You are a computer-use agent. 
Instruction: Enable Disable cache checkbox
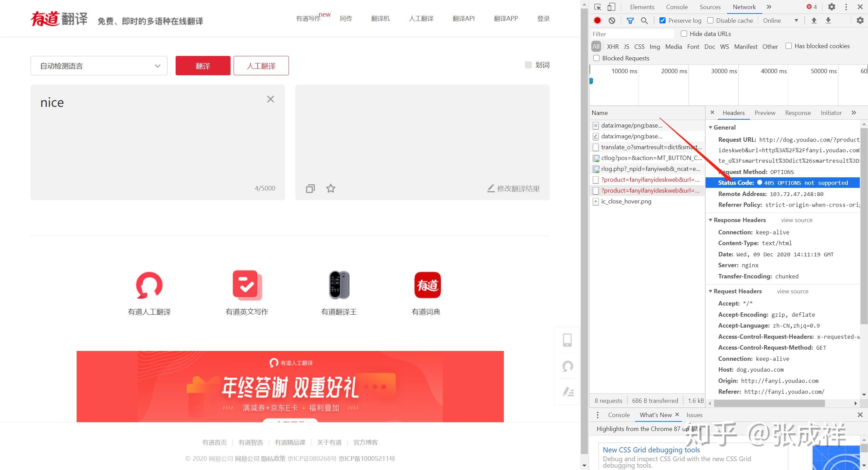tap(710, 20)
